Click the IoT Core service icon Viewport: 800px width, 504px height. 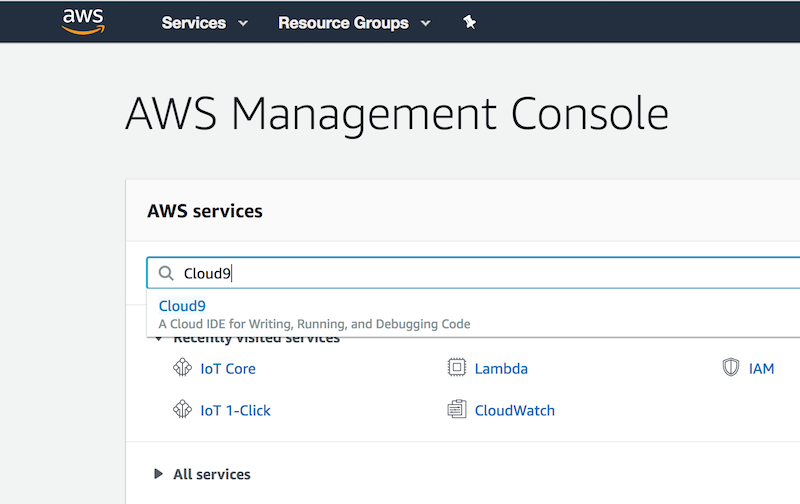pos(182,367)
